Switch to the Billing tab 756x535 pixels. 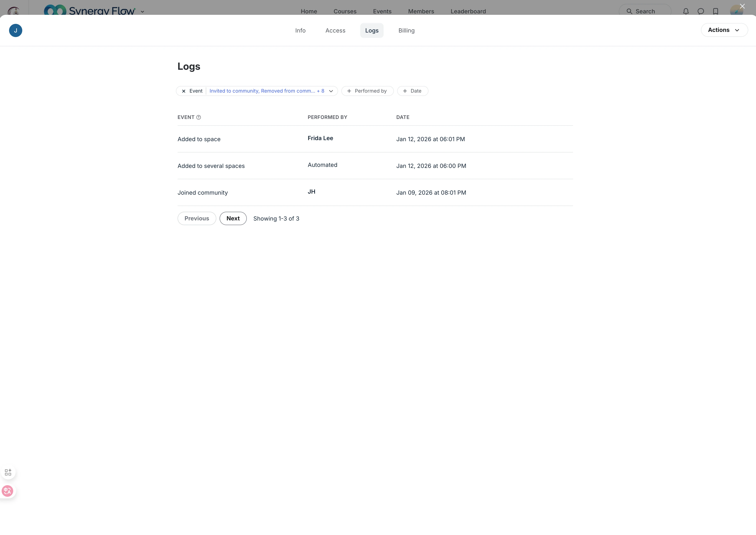coord(406,30)
